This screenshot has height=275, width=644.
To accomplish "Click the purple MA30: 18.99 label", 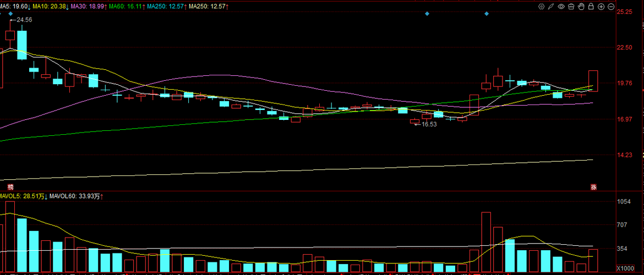I will tap(89, 6).
